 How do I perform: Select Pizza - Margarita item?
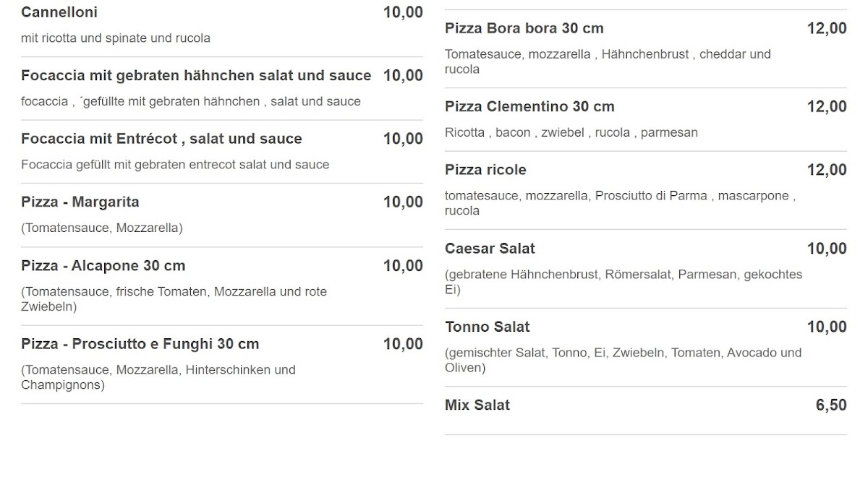pyautogui.click(x=222, y=215)
